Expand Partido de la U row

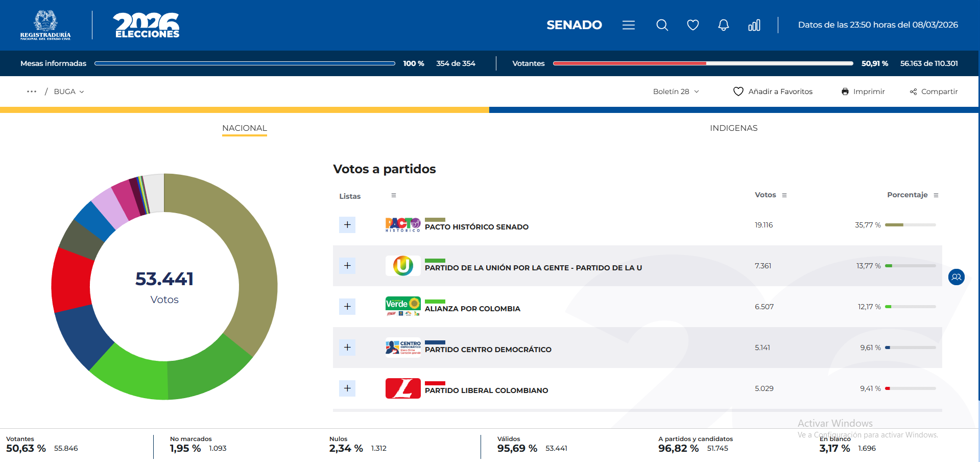(x=347, y=266)
